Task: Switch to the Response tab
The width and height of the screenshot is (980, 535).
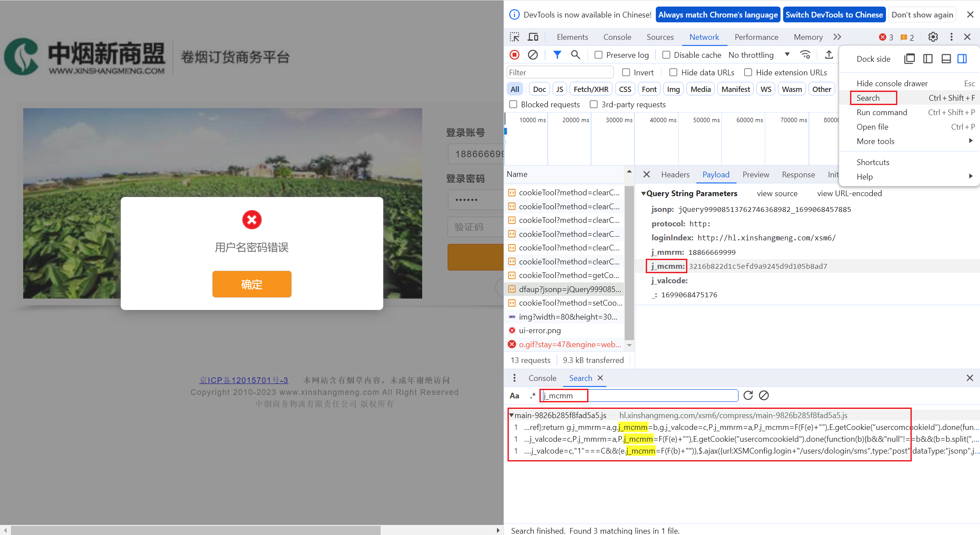Action: (x=798, y=174)
